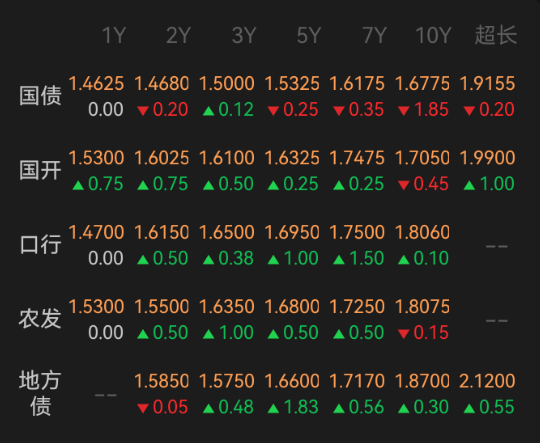This screenshot has width=540, height=443.
Task: Select the 国债 row label
Action: click(40, 95)
